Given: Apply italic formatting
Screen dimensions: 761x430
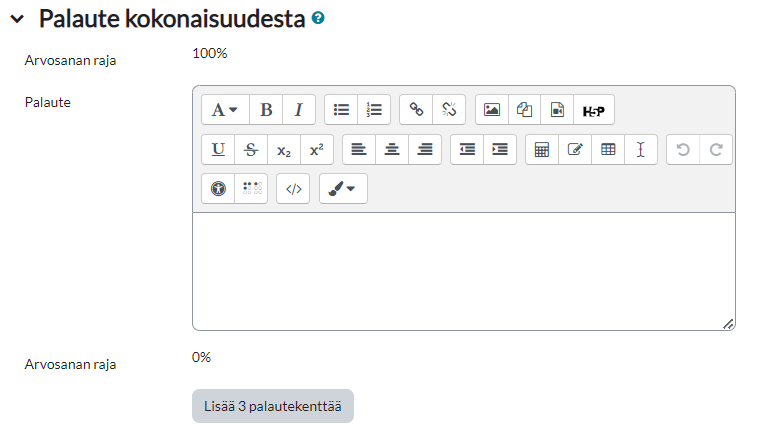Looking at the screenshot, I should click(x=298, y=110).
